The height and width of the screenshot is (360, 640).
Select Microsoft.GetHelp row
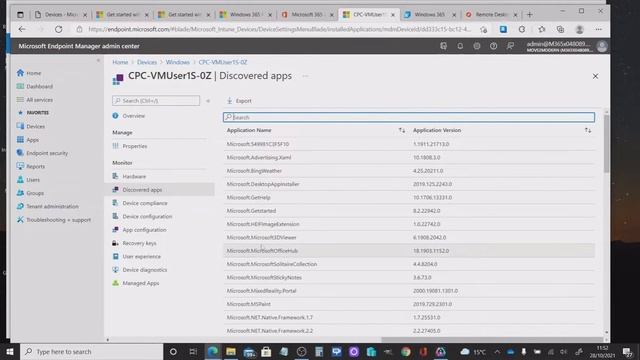pos(409,198)
